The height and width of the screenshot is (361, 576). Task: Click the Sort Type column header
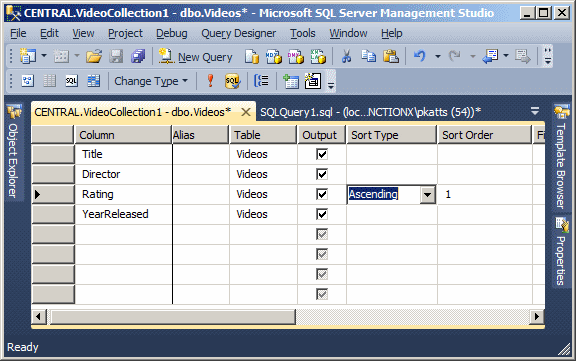(x=392, y=135)
